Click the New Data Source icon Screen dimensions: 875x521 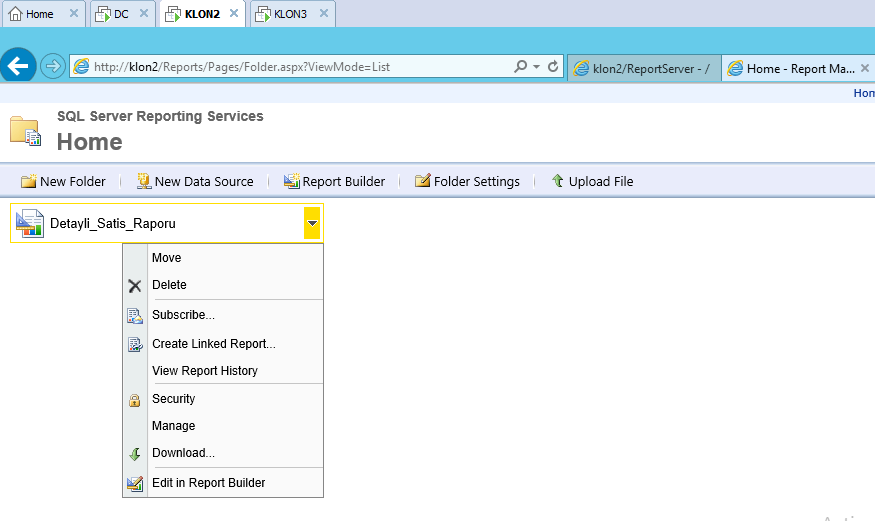144,181
